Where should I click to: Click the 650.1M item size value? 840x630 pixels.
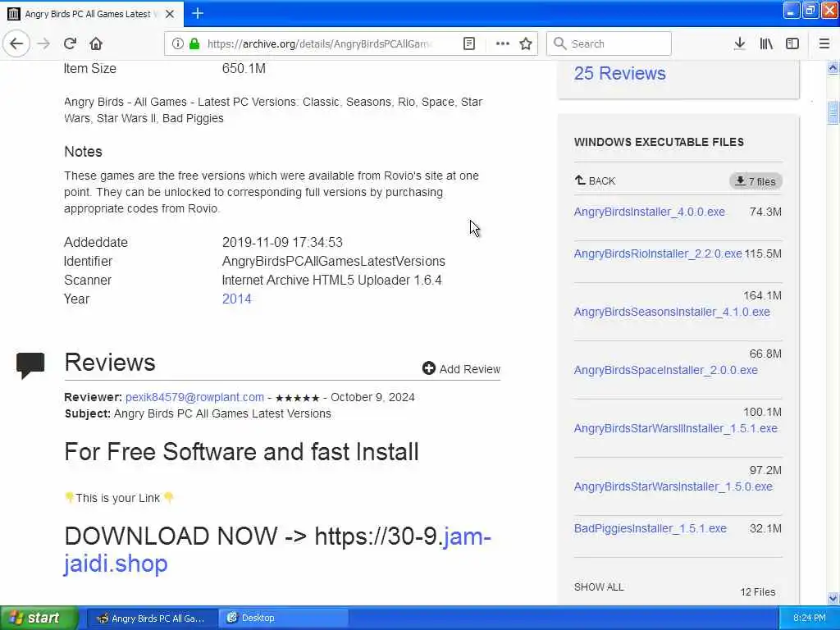(244, 69)
